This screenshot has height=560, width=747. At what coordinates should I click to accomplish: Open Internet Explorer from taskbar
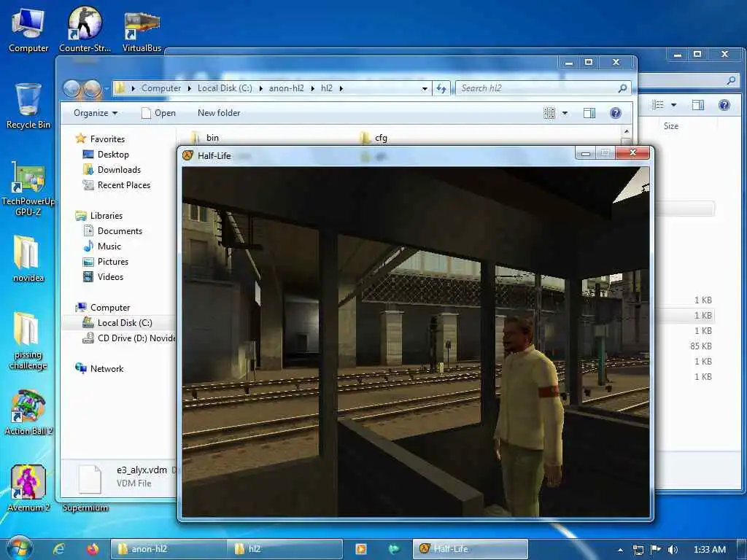point(59,549)
